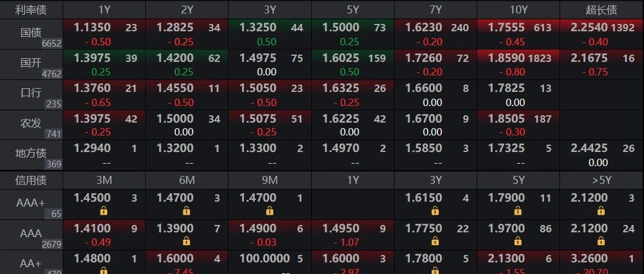The height and width of the screenshot is (274, 644).
Task: Select the 信用债 section header
Action: tap(31, 180)
